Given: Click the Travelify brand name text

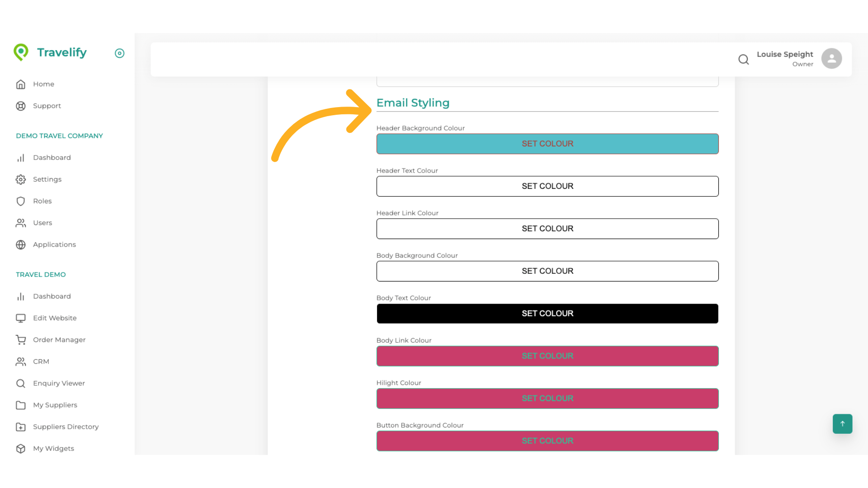Looking at the screenshot, I should pyautogui.click(x=62, y=52).
